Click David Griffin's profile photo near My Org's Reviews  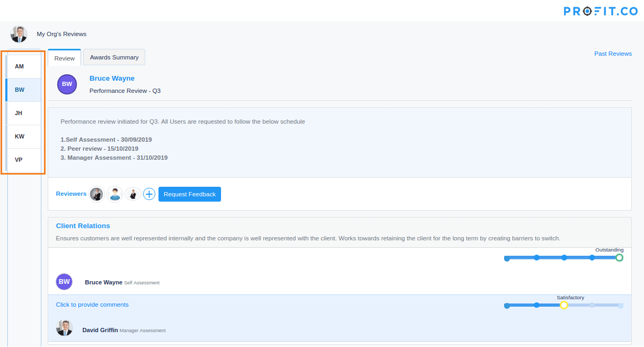pyautogui.click(x=19, y=34)
